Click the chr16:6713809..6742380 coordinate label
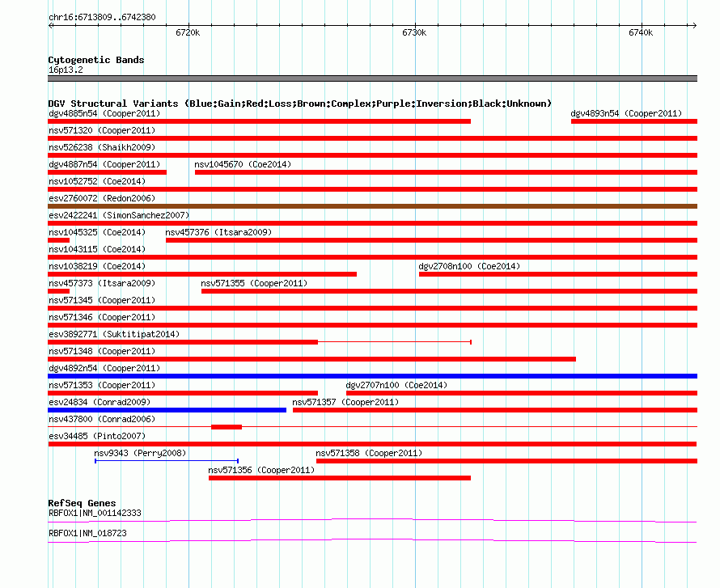The height and width of the screenshot is (588, 720). tap(102, 17)
